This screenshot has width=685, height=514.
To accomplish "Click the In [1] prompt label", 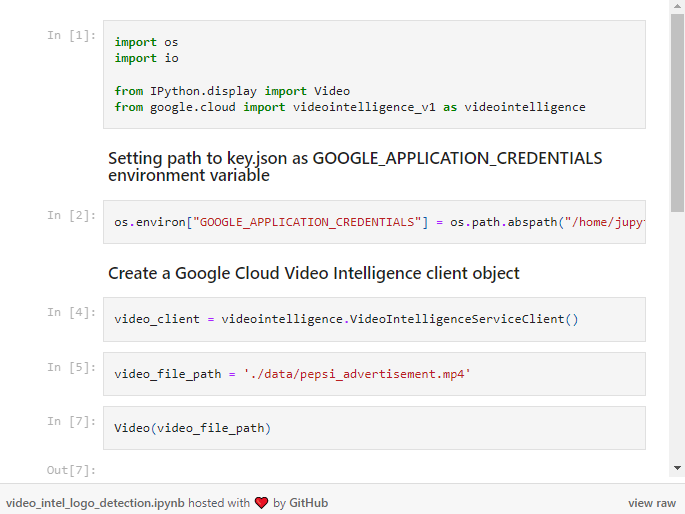I will click(x=71, y=35).
